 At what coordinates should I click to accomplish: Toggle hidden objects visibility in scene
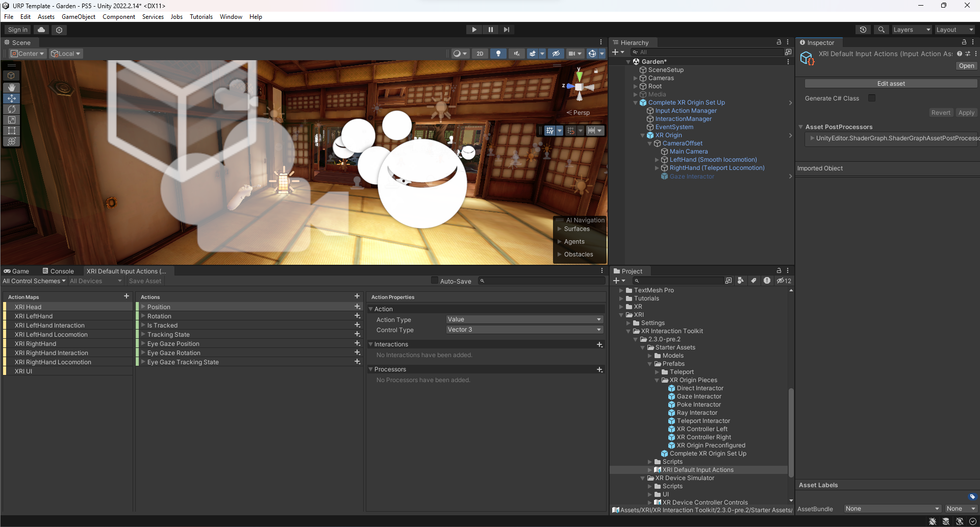pyautogui.click(x=556, y=54)
